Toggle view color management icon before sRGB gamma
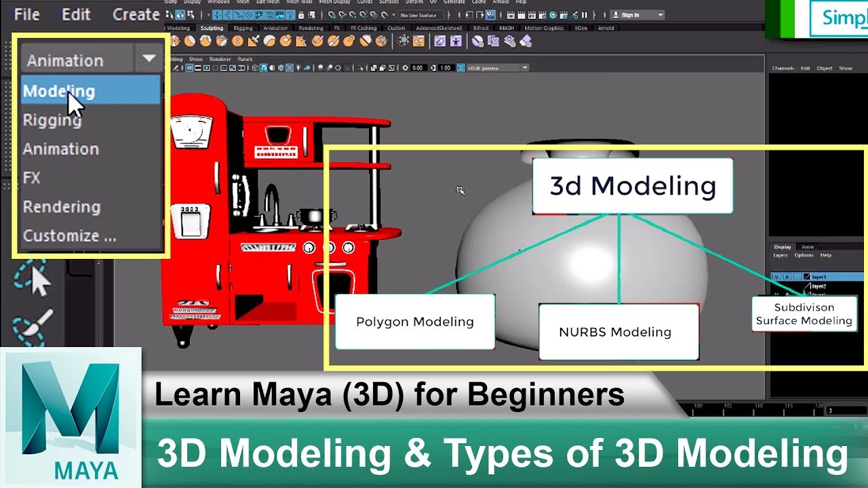 point(461,68)
